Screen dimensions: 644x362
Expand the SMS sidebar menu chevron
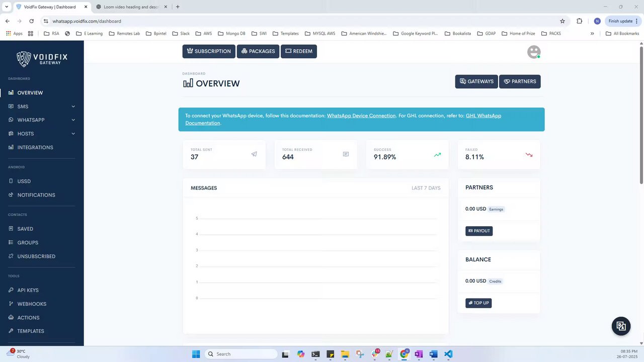[x=73, y=107]
